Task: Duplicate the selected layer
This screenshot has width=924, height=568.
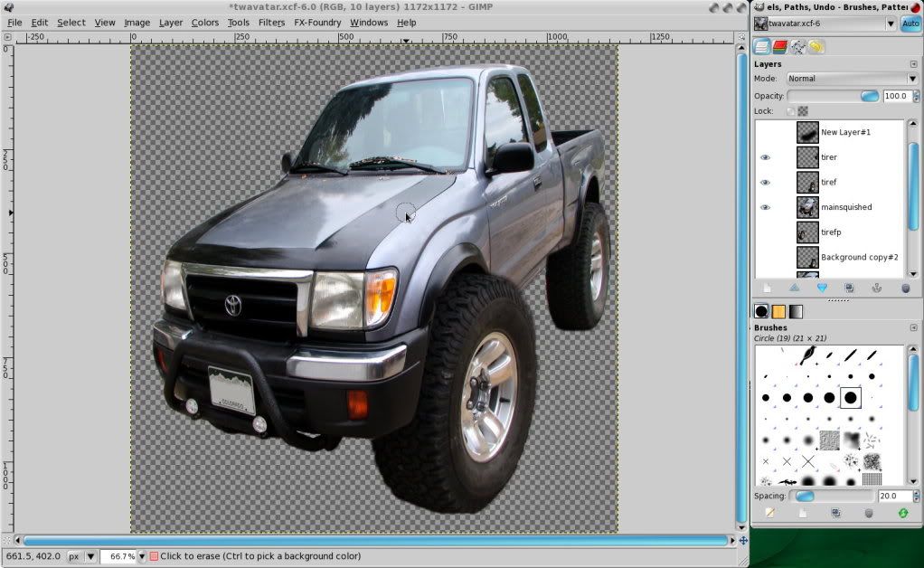Action: tap(849, 289)
